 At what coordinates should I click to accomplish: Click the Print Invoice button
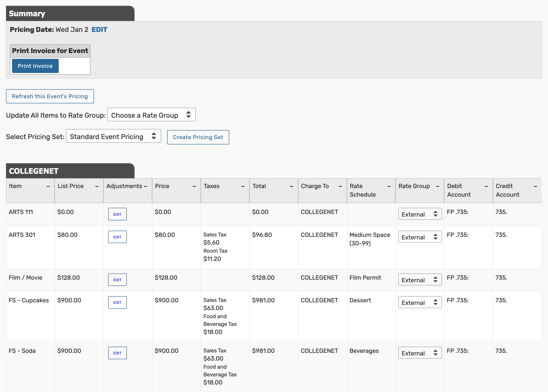point(35,66)
